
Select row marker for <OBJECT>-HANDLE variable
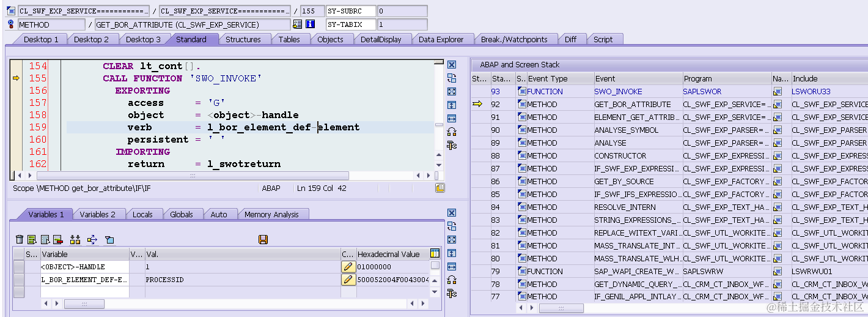pos(19,267)
